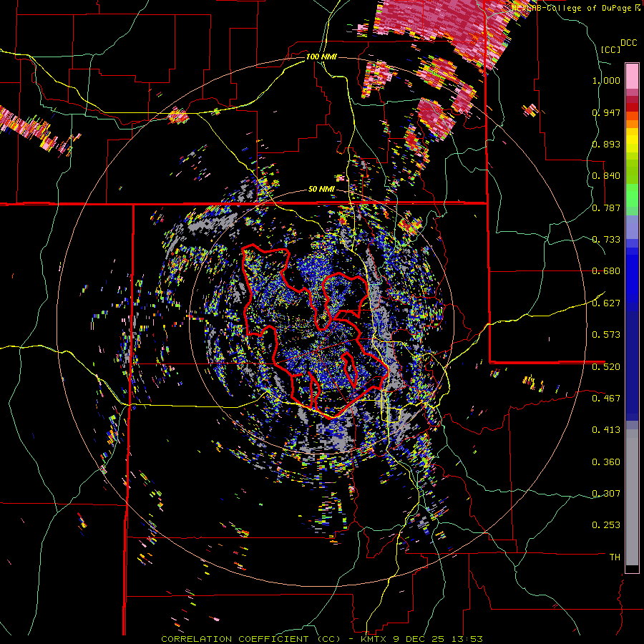Click the 0.733 scale label
Image resolution: width=644 pixels, height=644 pixels.
[x=606, y=240]
